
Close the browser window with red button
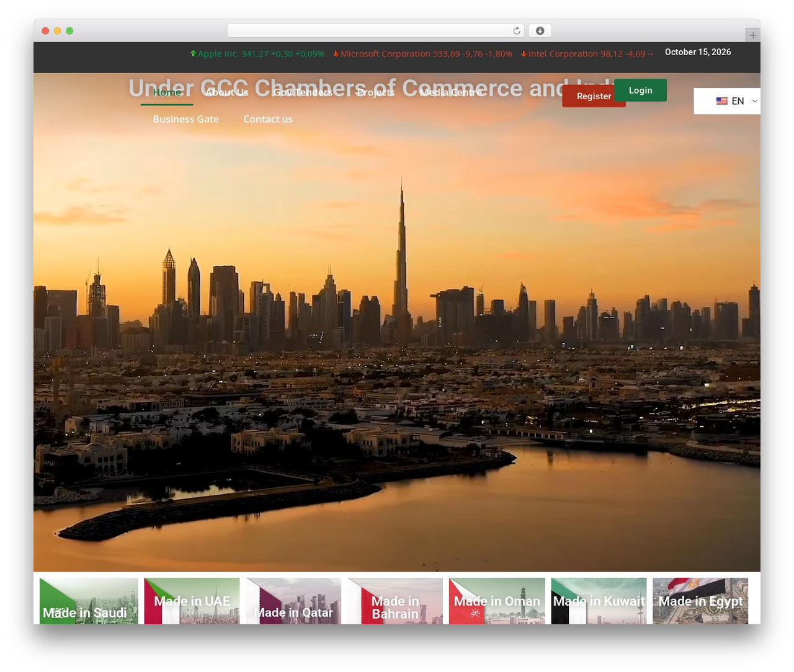tap(45, 31)
